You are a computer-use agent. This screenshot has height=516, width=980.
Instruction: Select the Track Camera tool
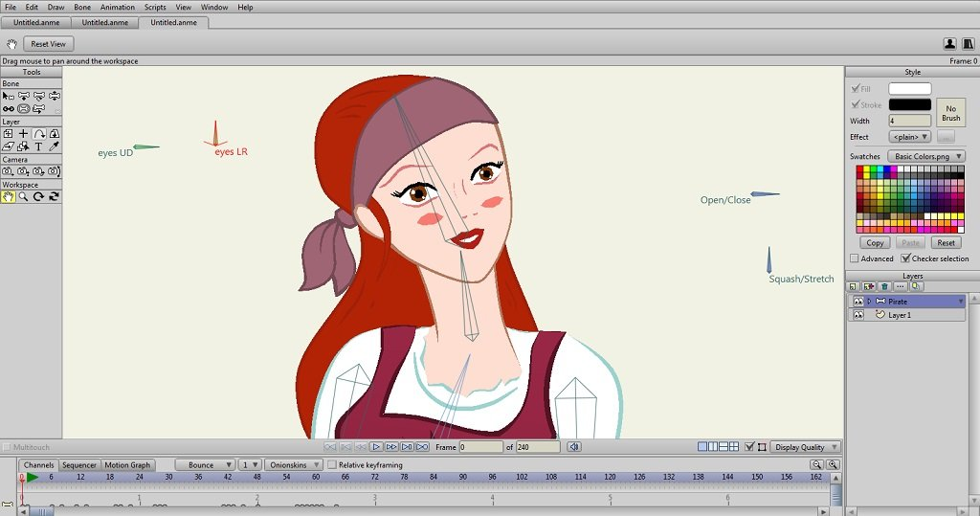click(8, 171)
